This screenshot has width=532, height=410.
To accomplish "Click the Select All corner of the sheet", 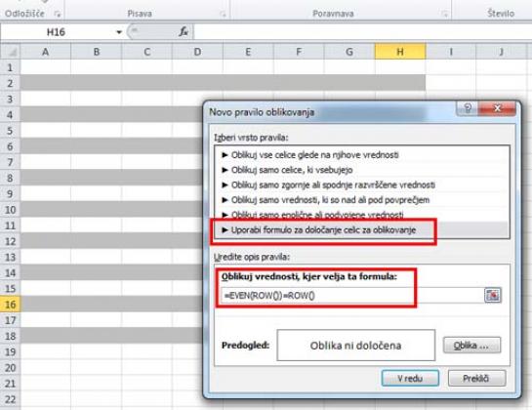I will coord(10,52).
